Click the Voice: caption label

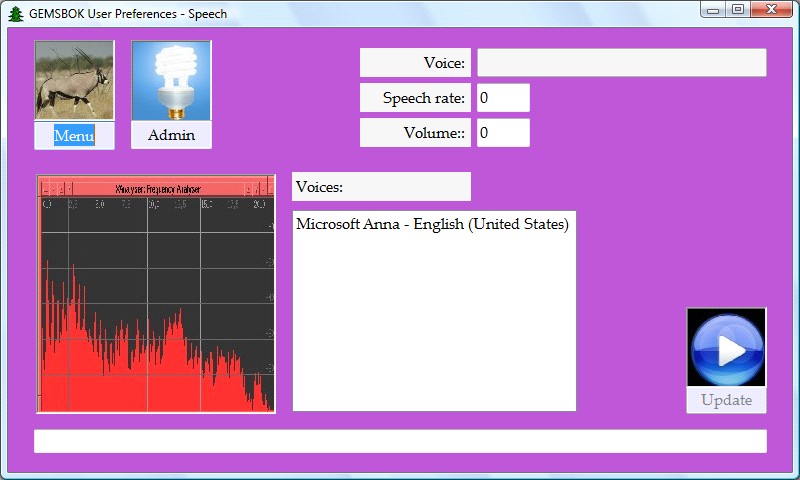click(x=415, y=63)
